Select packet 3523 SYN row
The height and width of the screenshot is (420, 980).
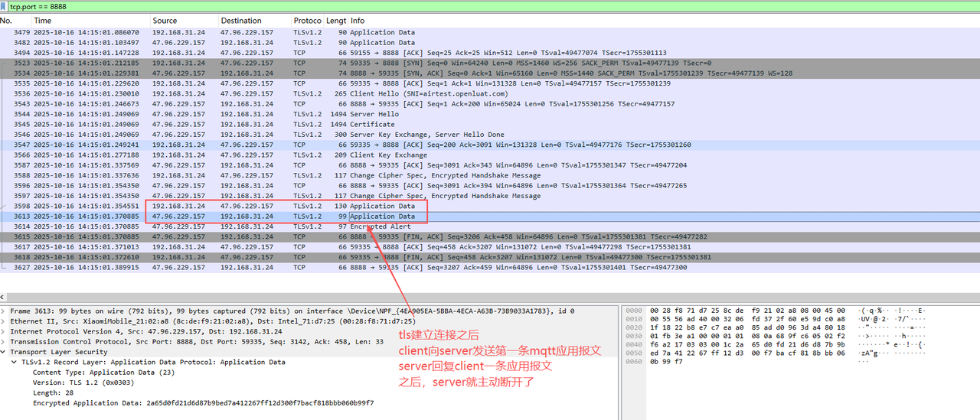click(230, 63)
